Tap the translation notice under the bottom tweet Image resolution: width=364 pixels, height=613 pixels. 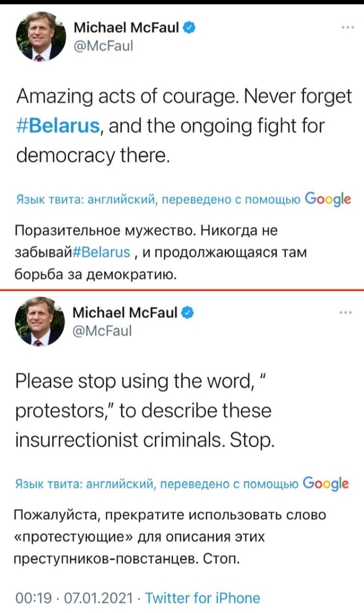(157, 483)
